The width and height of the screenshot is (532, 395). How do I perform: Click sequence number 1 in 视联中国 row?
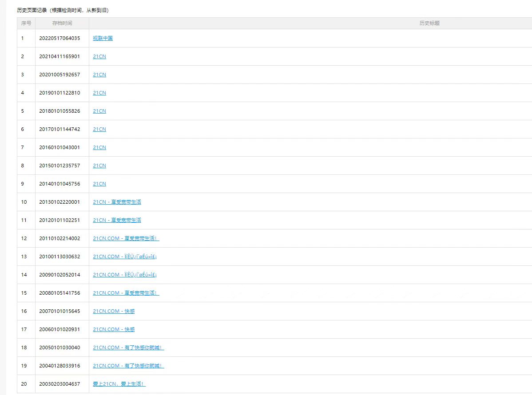pos(22,38)
